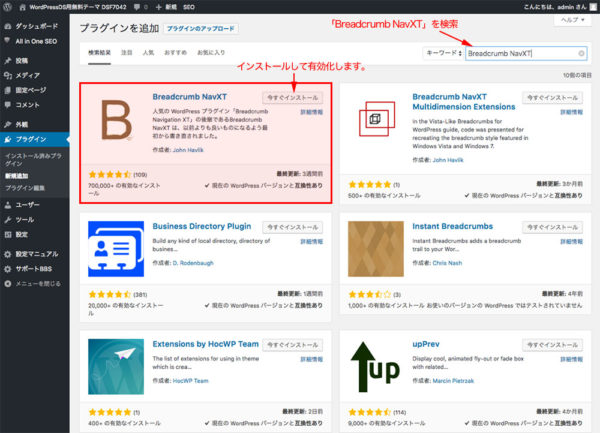Open the Keyword (キーワード) search type dropdown
600x433 pixels.
[x=444, y=53]
